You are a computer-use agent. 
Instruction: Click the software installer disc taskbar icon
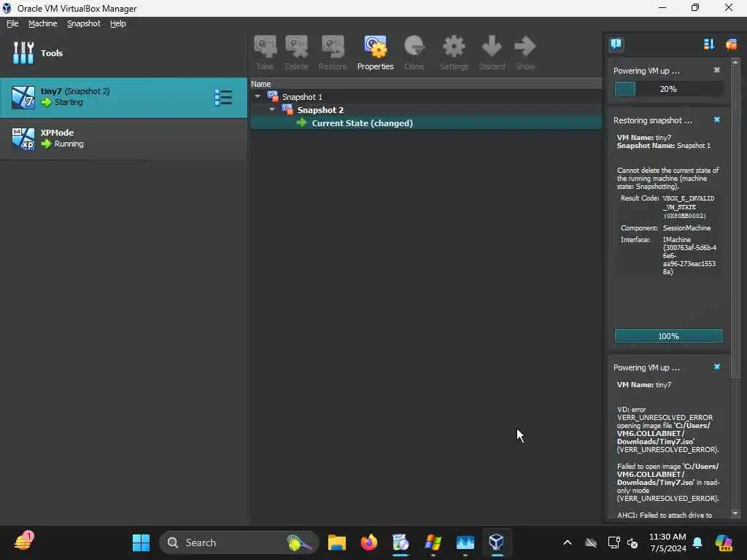[400, 542]
